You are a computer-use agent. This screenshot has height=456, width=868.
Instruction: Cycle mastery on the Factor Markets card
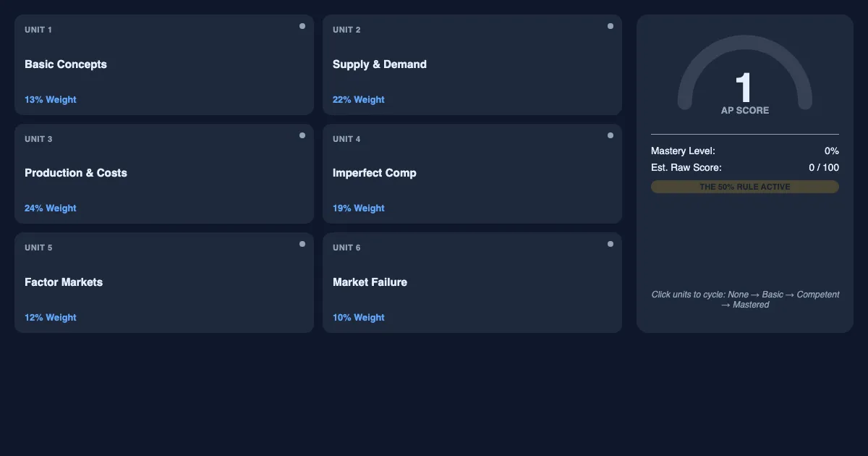pyautogui.click(x=164, y=282)
